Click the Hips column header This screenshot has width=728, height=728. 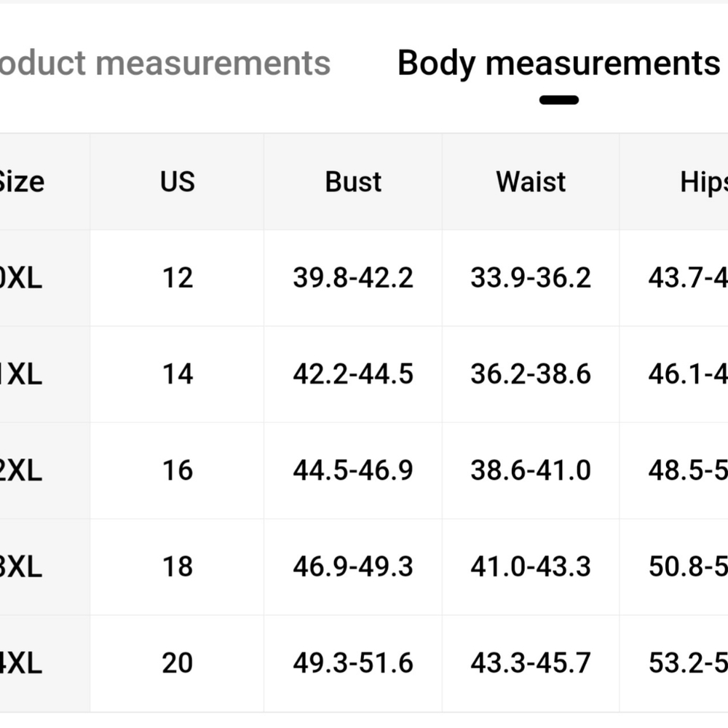coord(704,182)
